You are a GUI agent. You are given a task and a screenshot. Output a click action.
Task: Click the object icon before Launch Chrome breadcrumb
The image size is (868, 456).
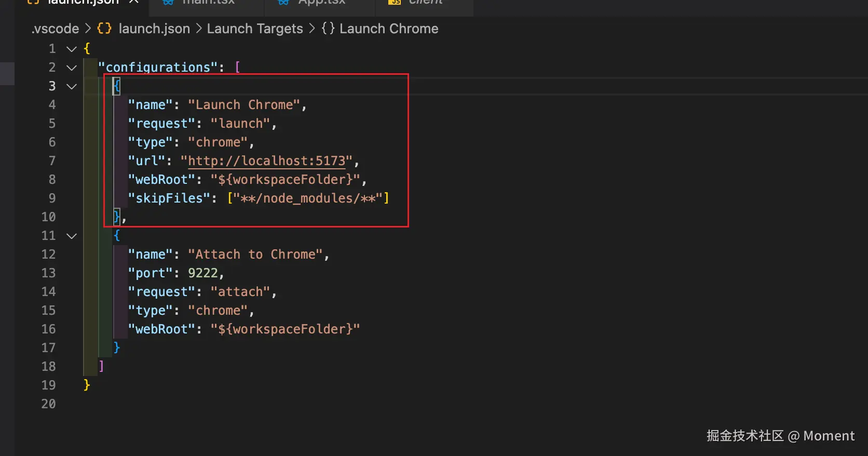tap(328, 29)
